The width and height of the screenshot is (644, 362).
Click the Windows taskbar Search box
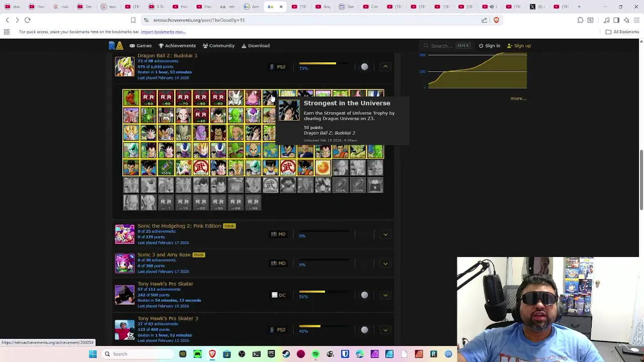click(x=136, y=354)
